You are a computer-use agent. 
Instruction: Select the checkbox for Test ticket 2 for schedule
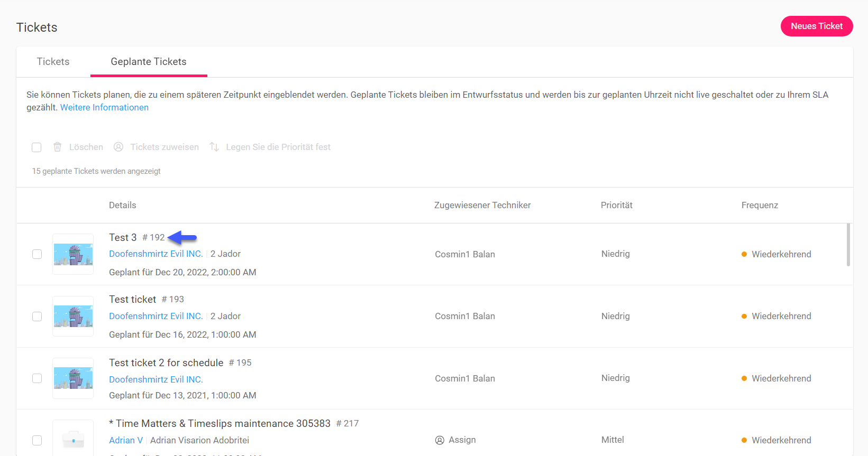(37, 378)
